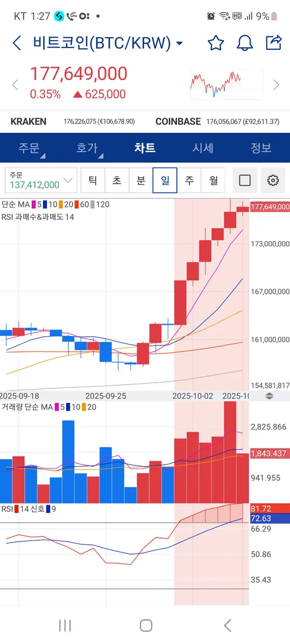Tap the back arrow beside 비트코인
The image size is (290, 644).
(17, 43)
